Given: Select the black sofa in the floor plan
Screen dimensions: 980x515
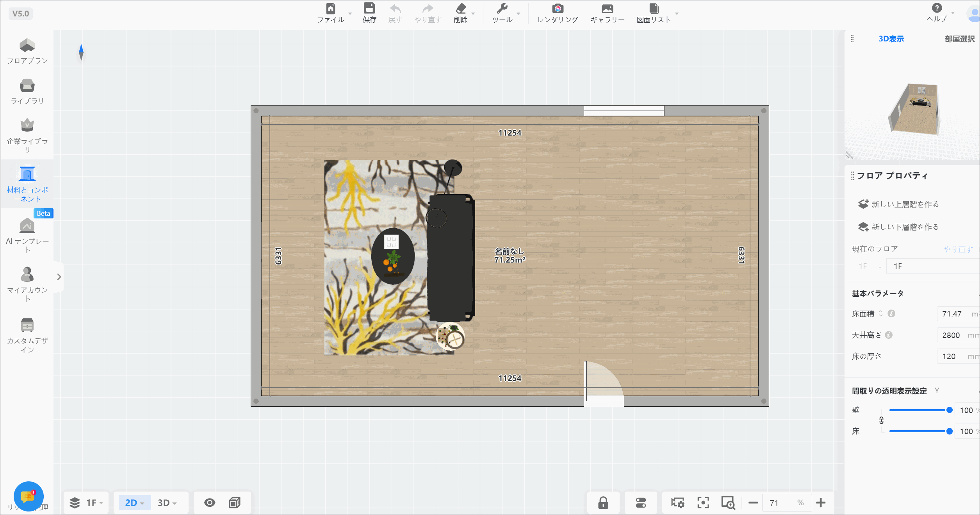Looking at the screenshot, I should tap(451, 258).
